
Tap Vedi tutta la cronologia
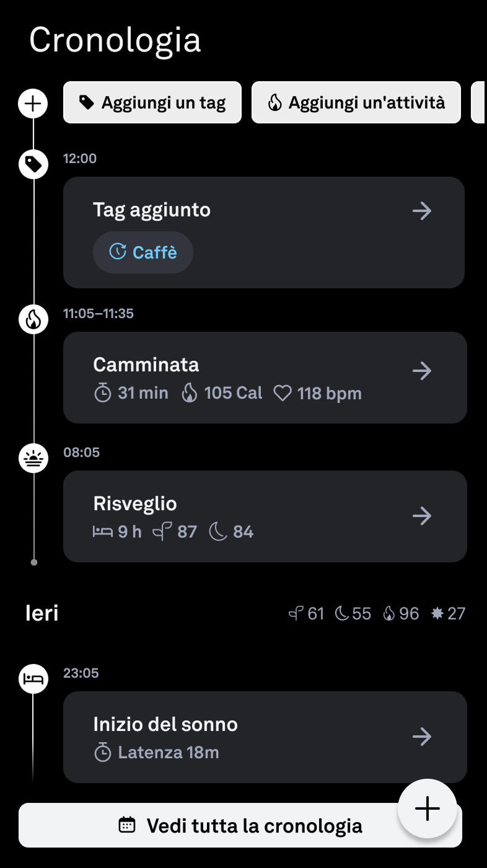[240, 826]
